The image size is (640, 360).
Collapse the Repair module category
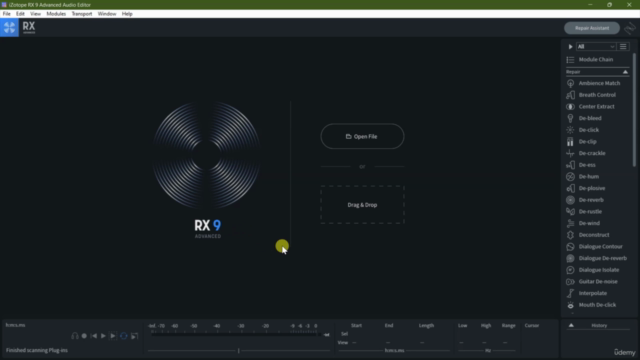[x=625, y=72]
